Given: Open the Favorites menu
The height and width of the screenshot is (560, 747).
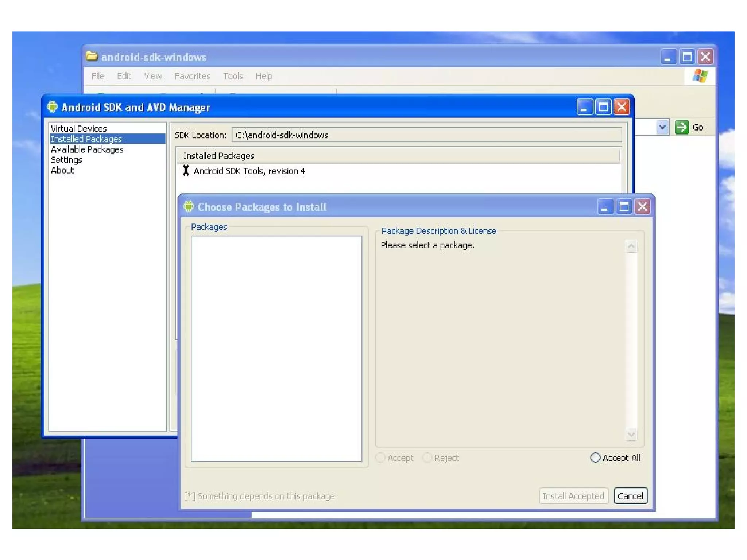Looking at the screenshot, I should click(x=192, y=76).
